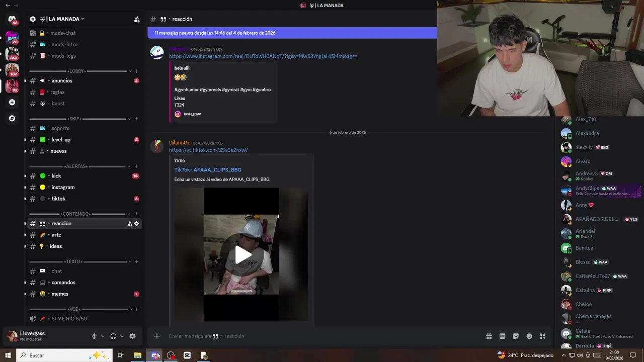The width and height of the screenshot is (644, 362).
Task: Open reacción channel settings gear
Action: (x=136, y=224)
